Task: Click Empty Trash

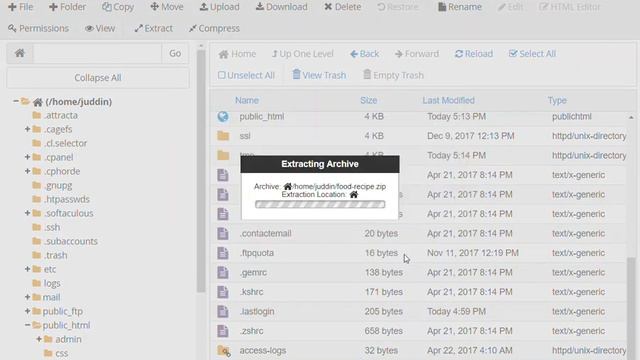Action: click(x=393, y=75)
